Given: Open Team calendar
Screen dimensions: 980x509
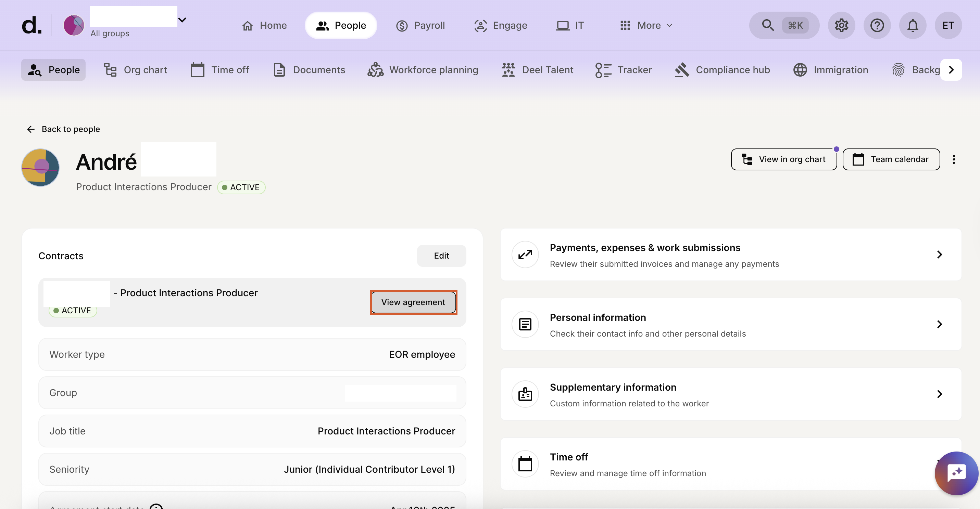Looking at the screenshot, I should pos(891,159).
